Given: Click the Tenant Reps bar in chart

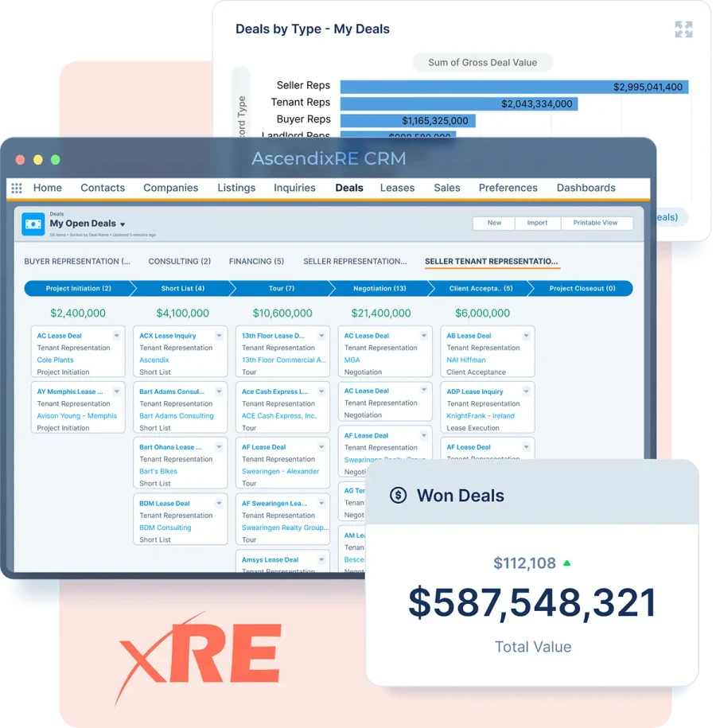Looking at the screenshot, I should tap(459, 103).
